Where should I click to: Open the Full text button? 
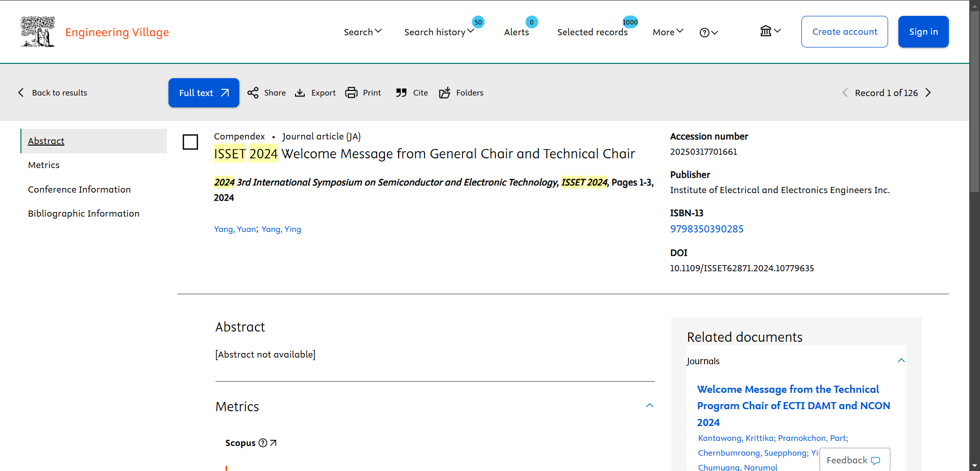coord(204,93)
